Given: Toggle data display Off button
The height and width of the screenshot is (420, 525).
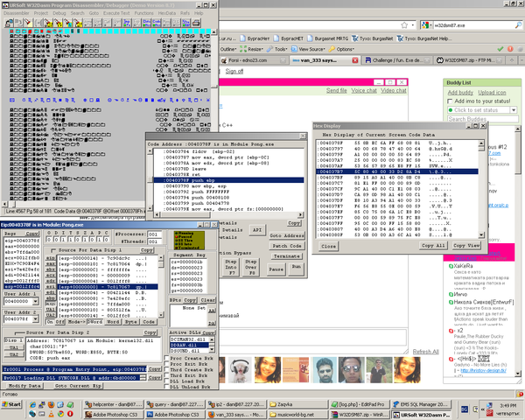Looking at the screenshot, I should coord(59,321).
